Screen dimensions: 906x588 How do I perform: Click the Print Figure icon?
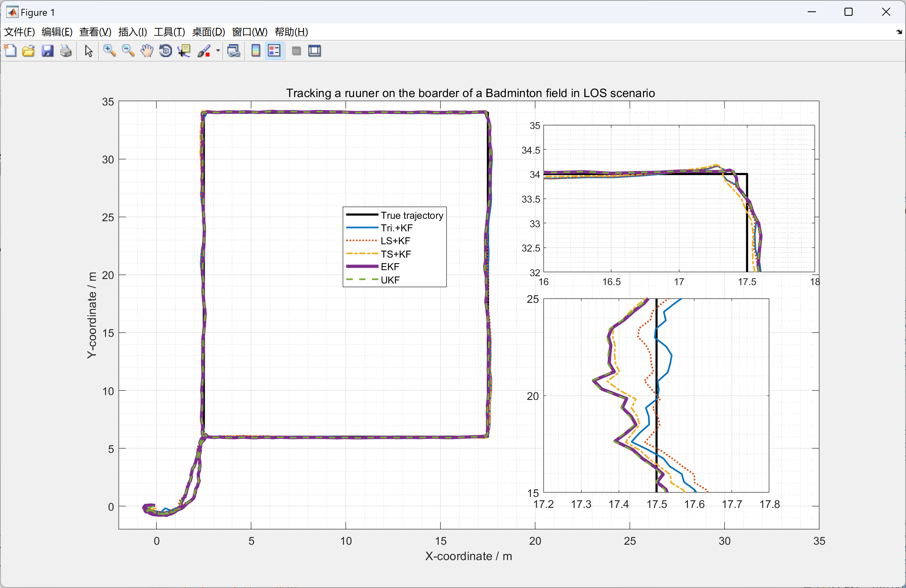(66, 51)
